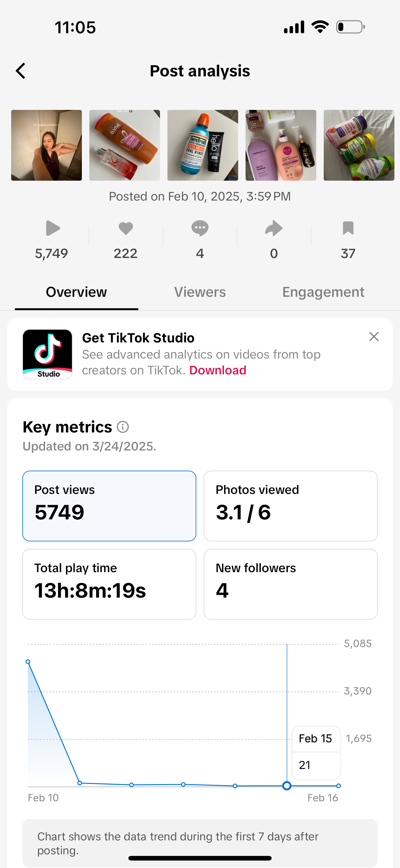Select the Feb 10 data point on chart
Viewport: 400px width, 868px height.
tap(28, 662)
